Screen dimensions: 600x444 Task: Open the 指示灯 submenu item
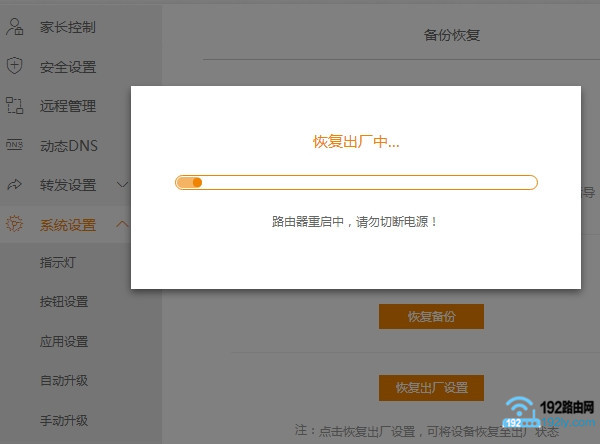coord(61,263)
